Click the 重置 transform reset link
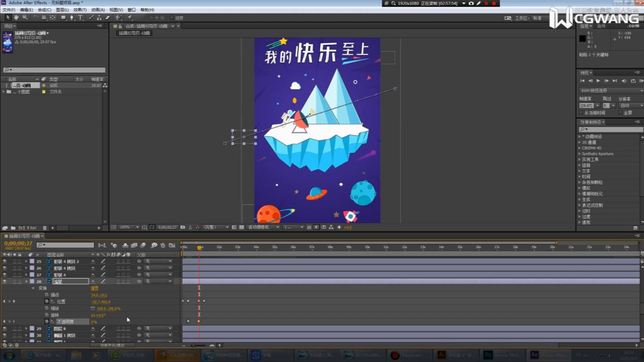The width and height of the screenshot is (644, 362). point(95,288)
